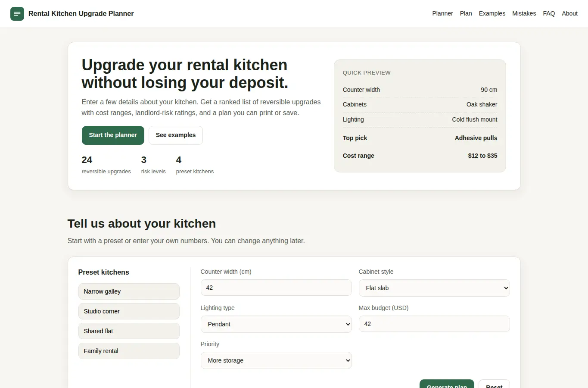
Task: Click the '90 cm' counter width value
Action: pos(489,90)
